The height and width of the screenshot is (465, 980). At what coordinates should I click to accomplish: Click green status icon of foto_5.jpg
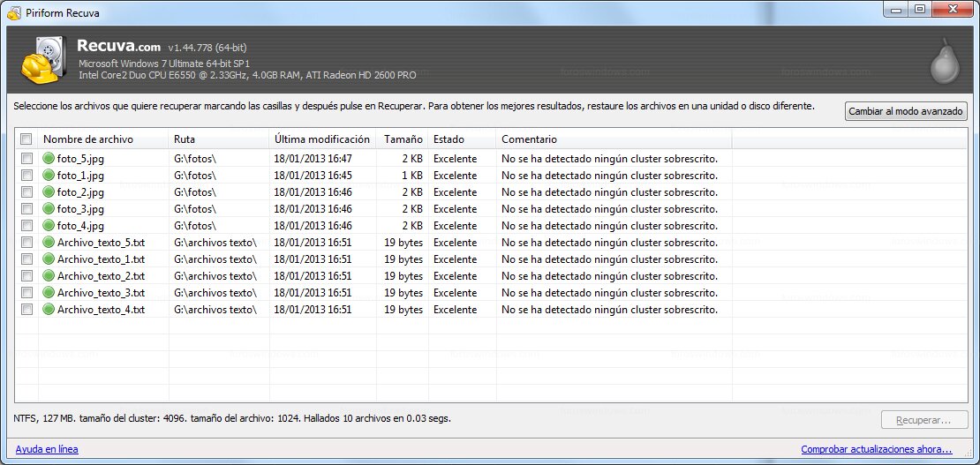pos(49,159)
